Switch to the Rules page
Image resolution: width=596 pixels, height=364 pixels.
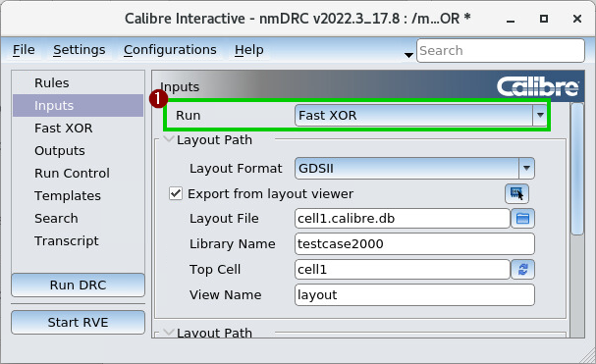[79, 82]
